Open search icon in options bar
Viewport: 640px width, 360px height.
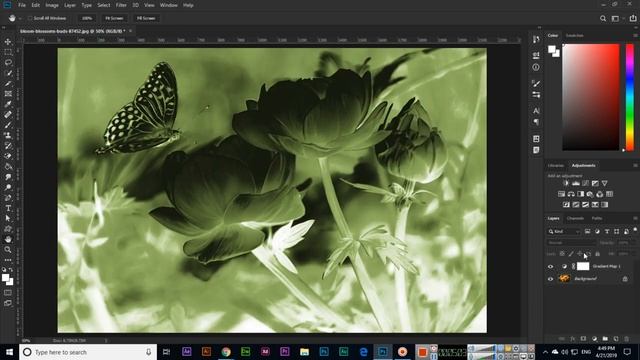pos(603,18)
